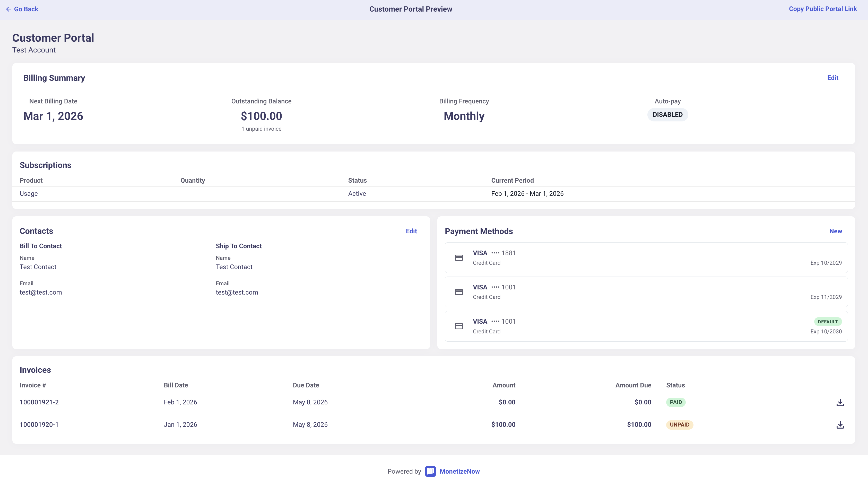This screenshot has height=479, width=868.
Task: Edit the Billing Summary section
Action: [x=833, y=78]
